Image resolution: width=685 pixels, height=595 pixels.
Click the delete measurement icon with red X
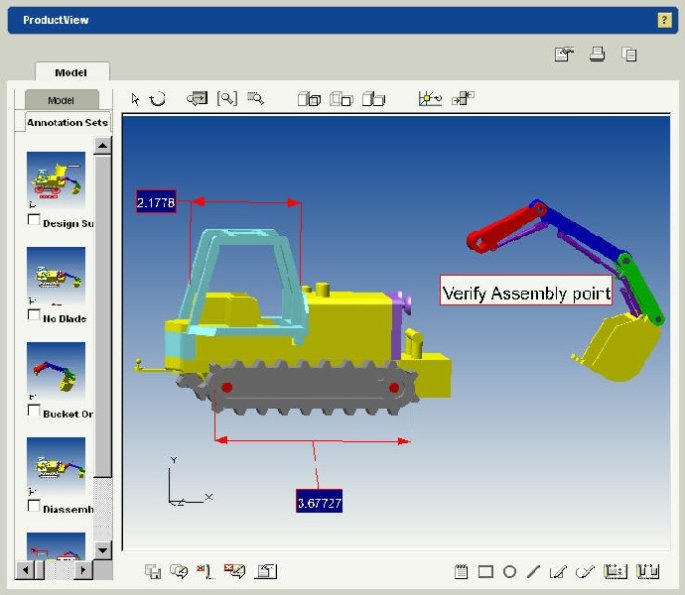[205, 571]
